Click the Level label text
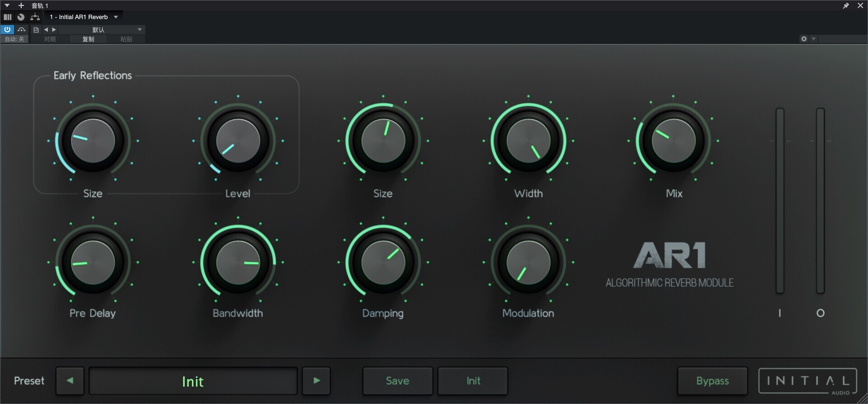 [238, 193]
